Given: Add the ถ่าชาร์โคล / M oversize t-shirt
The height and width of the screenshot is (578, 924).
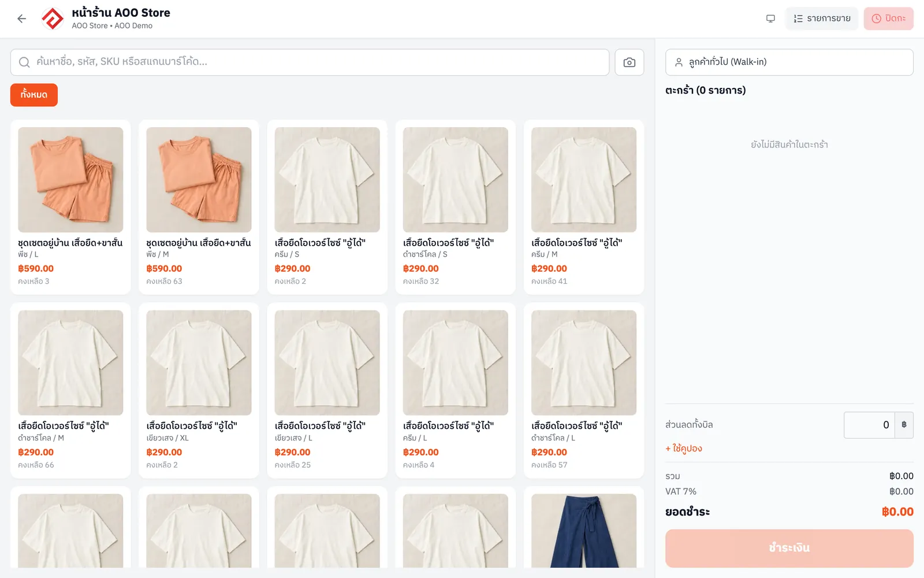Looking at the screenshot, I should coord(70,390).
